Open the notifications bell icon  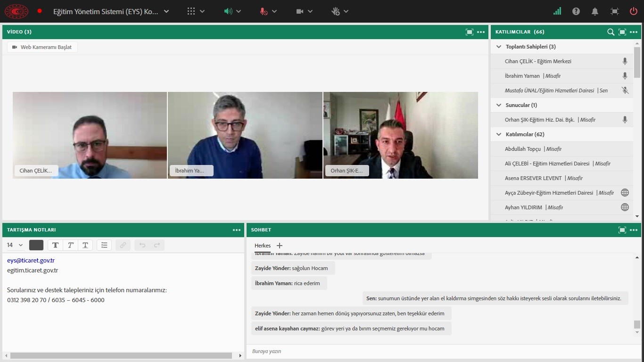click(x=595, y=11)
